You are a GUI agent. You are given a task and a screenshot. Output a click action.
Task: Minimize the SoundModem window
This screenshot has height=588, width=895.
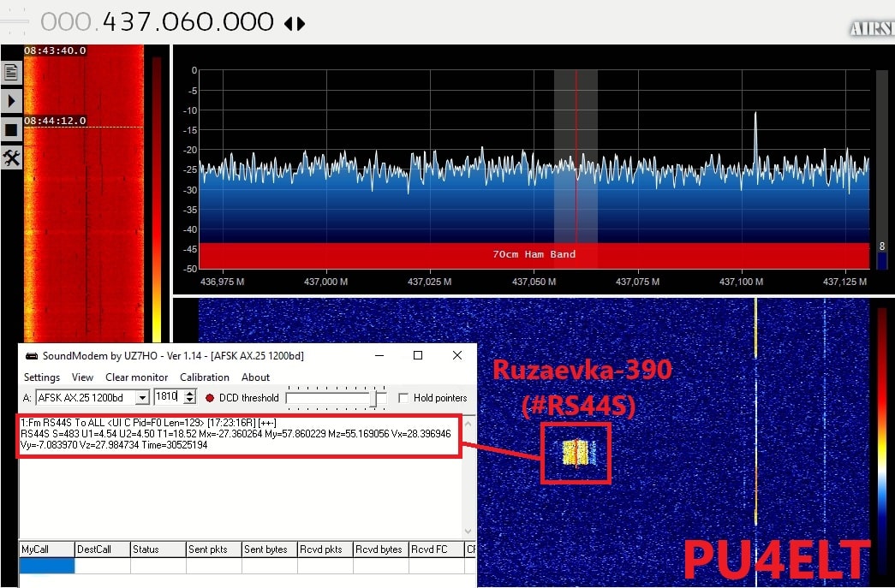tap(379, 355)
